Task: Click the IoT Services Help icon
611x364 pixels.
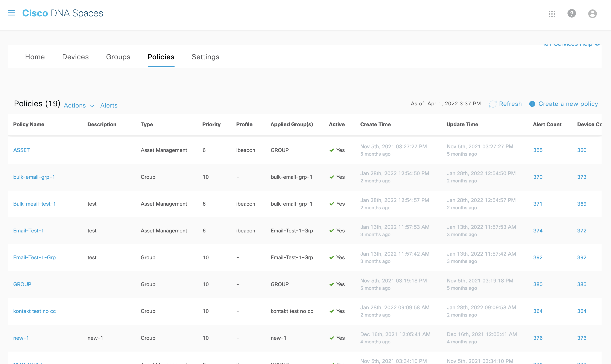Action: (x=597, y=44)
